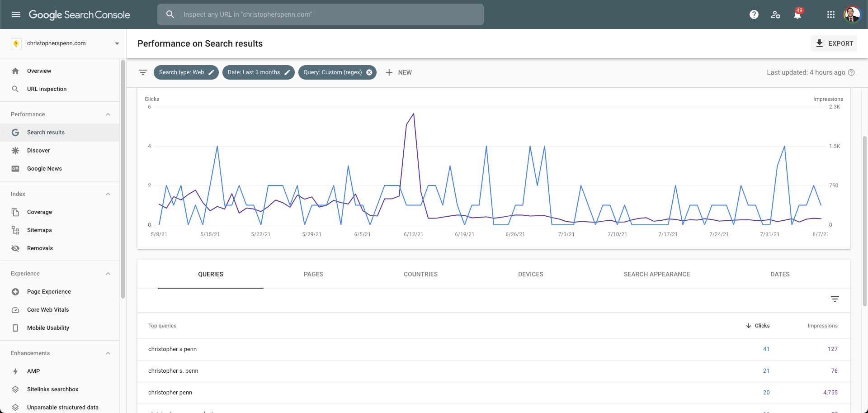Click the Sitemaps tree icon
868x413 pixels.
pos(15,230)
